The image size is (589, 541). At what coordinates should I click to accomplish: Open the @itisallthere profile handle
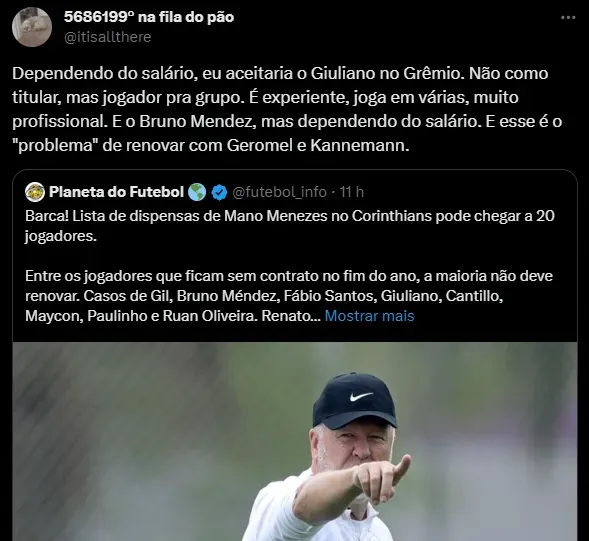coord(107,37)
